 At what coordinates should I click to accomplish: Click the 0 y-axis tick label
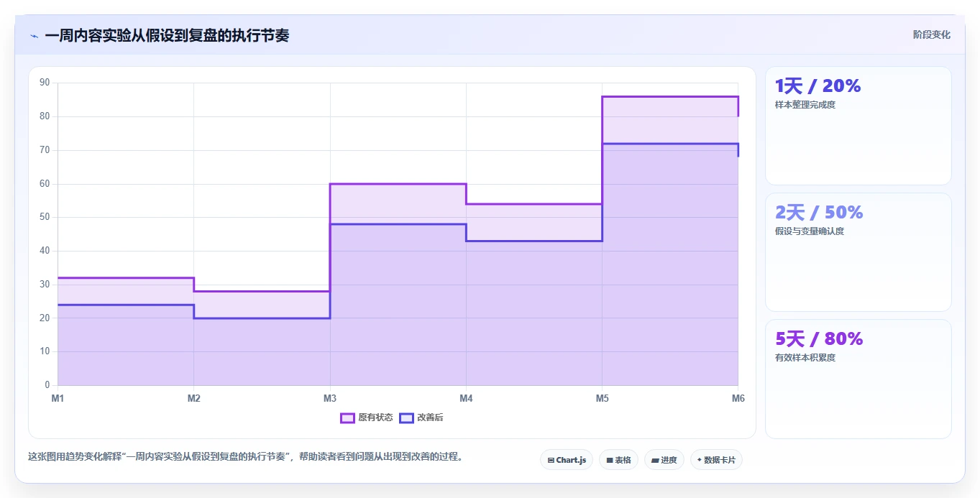[47, 385]
